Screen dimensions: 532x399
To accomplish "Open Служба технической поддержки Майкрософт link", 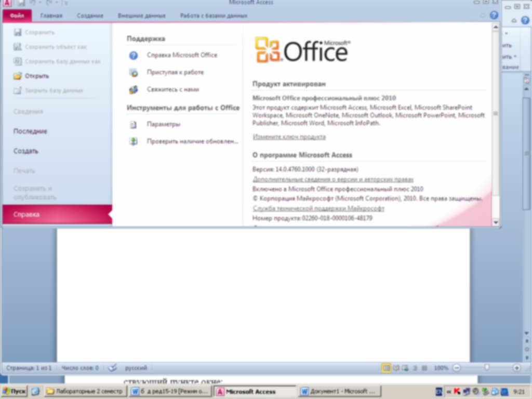I will 318,208.
